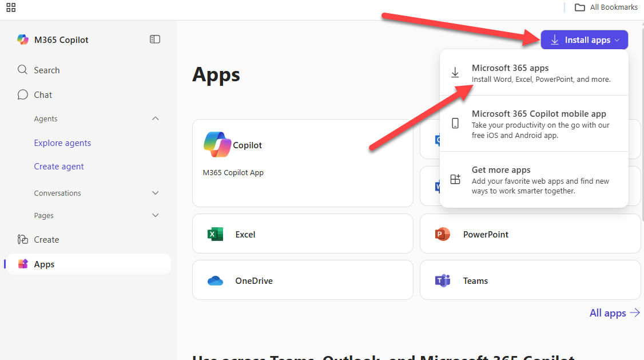Collapse the sidebar with the panel icon
This screenshot has height=360, width=644.
pyautogui.click(x=154, y=39)
